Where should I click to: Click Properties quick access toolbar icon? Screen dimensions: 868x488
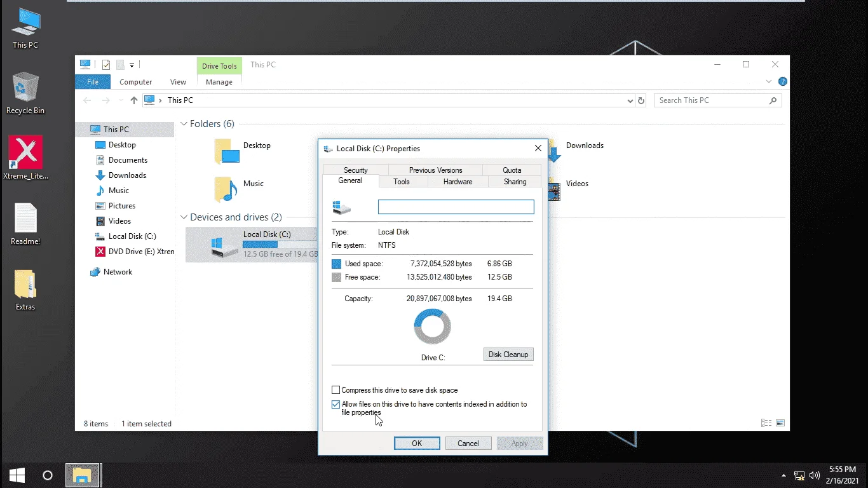click(106, 65)
